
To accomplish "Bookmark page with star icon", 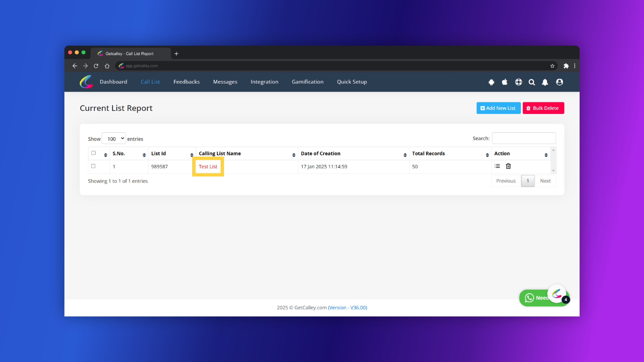I will [x=552, y=66].
